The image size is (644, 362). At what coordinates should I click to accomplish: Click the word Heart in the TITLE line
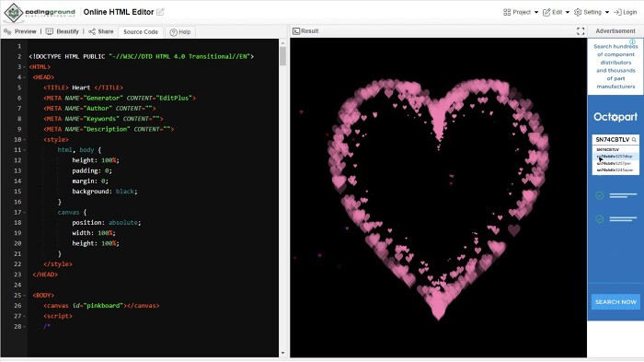81,88
